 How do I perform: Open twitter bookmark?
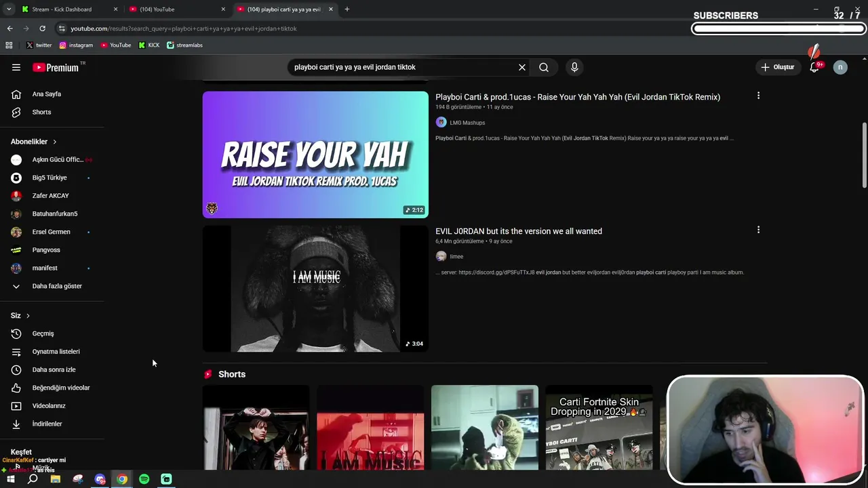pos(39,45)
